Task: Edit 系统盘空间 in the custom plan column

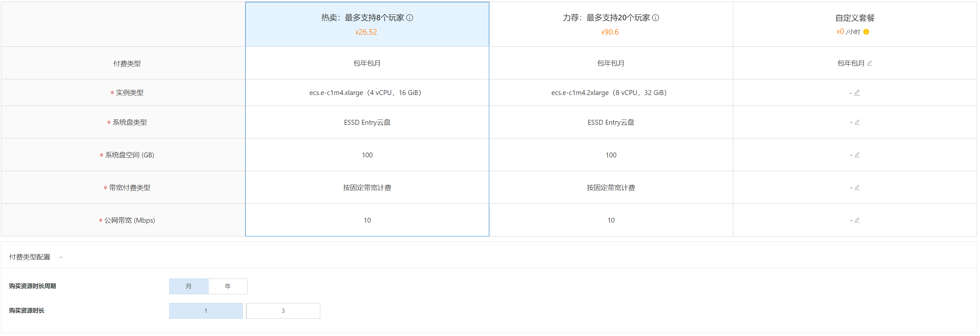Action: click(x=857, y=155)
